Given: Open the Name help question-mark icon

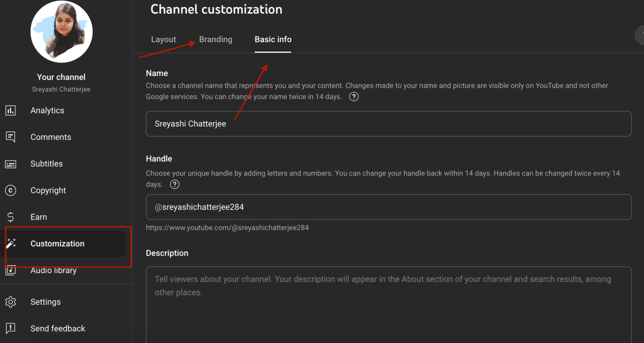Looking at the screenshot, I should (353, 97).
